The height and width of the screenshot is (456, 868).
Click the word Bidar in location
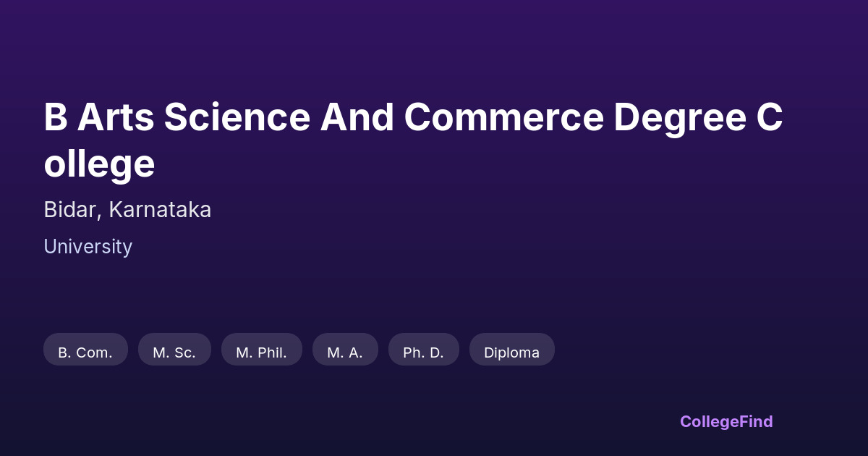click(72, 210)
